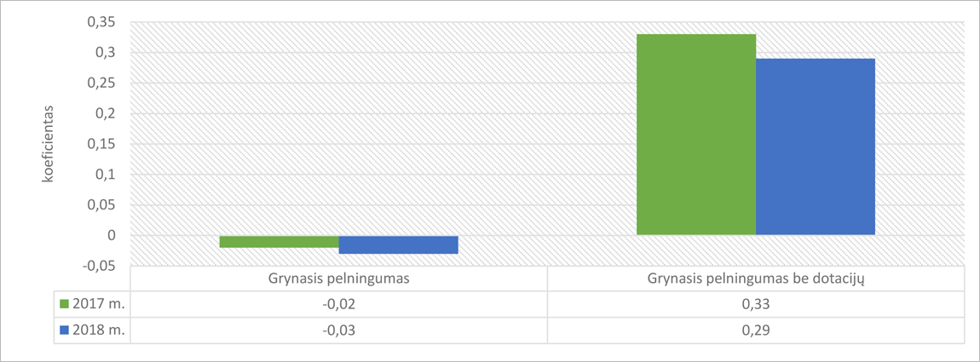
Task: Click the blue 2018 m. legend swatch
Action: 65,330
